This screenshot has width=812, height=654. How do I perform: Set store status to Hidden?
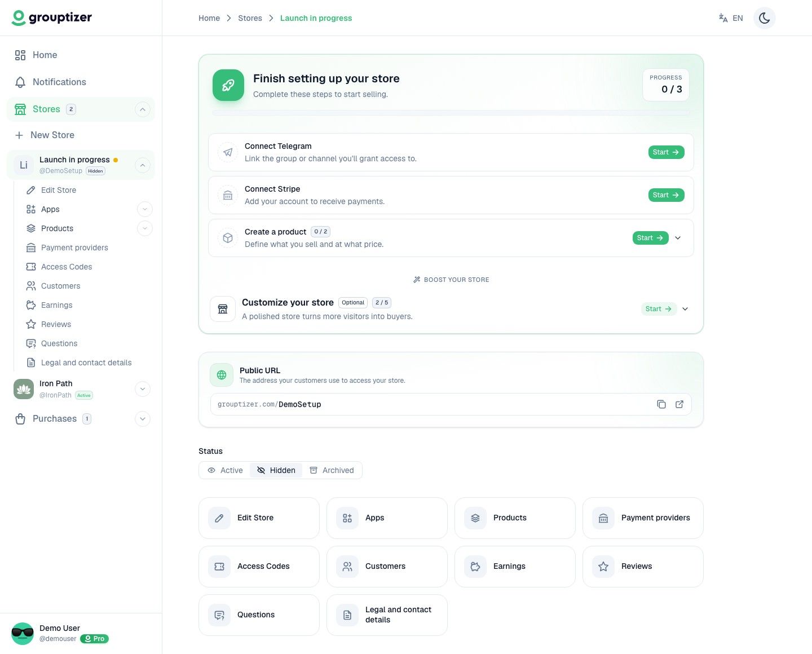[276, 470]
